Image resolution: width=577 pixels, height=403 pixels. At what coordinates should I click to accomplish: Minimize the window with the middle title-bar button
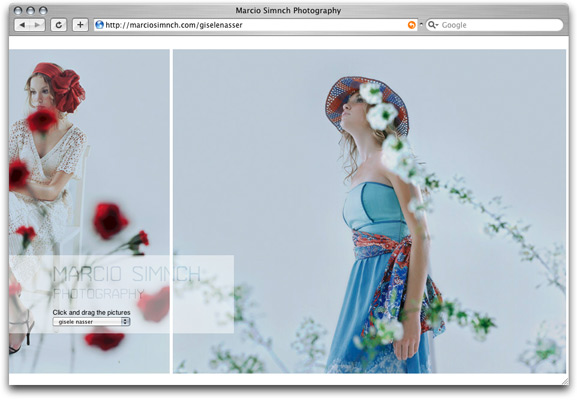(x=31, y=10)
